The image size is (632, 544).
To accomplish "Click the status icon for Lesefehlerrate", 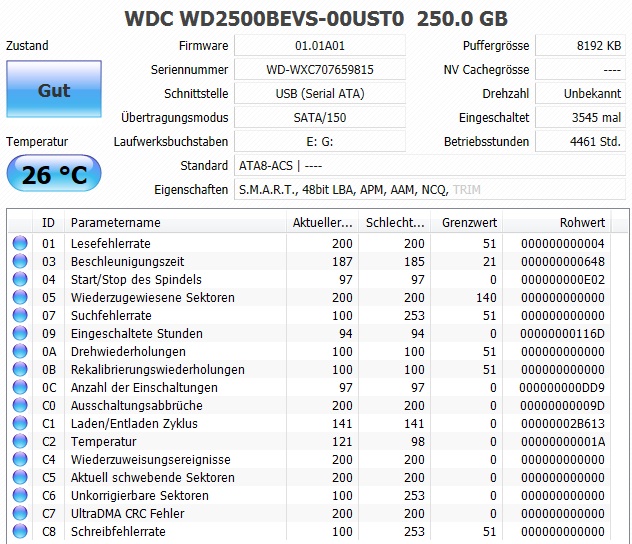I will click(x=20, y=243).
